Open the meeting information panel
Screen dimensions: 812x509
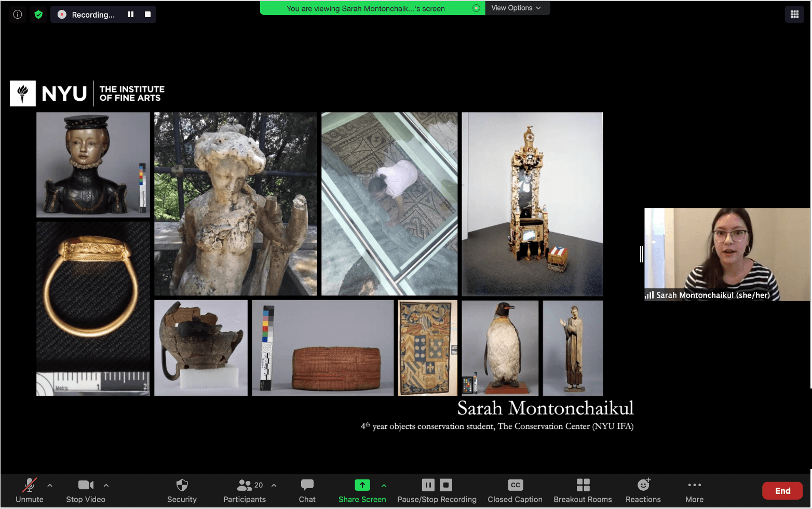(x=17, y=14)
